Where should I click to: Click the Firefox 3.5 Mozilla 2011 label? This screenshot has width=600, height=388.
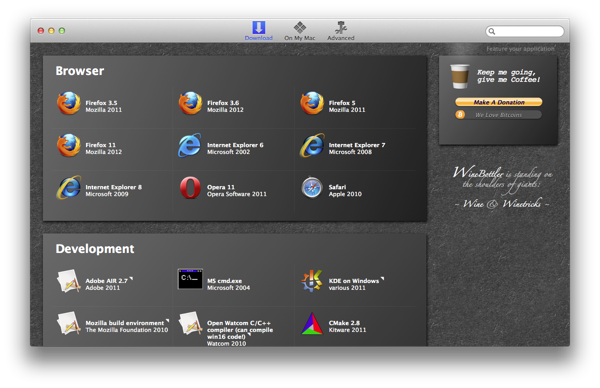click(104, 106)
